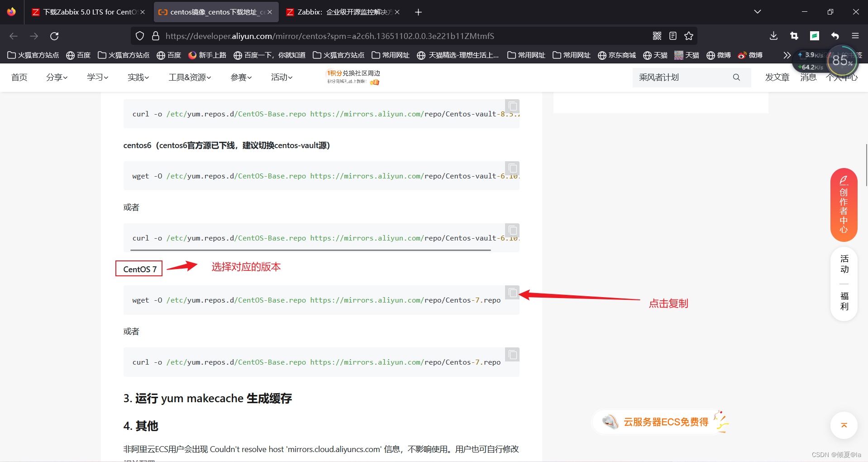Viewport: 868px width, 462px height.
Task: Click the centos6 curl code block scrollbar
Action: (x=310, y=250)
